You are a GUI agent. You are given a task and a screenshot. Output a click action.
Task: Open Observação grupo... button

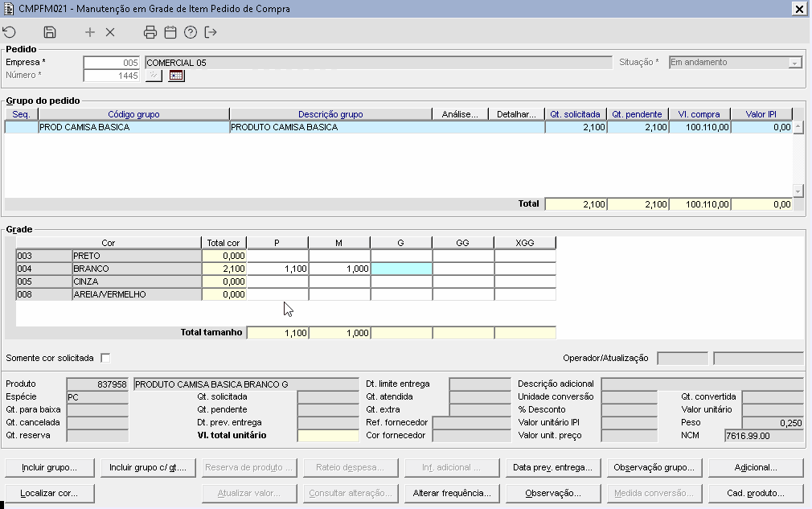pyautogui.click(x=654, y=467)
